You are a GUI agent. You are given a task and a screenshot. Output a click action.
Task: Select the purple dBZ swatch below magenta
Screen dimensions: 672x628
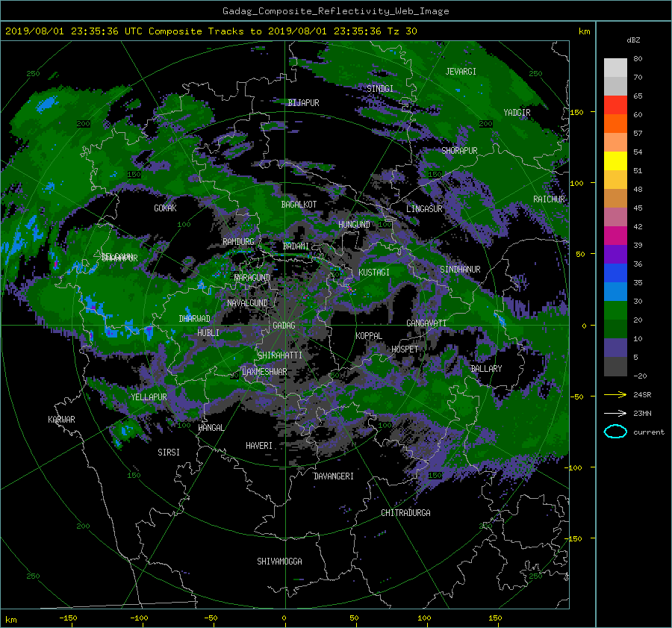click(x=615, y=254)
